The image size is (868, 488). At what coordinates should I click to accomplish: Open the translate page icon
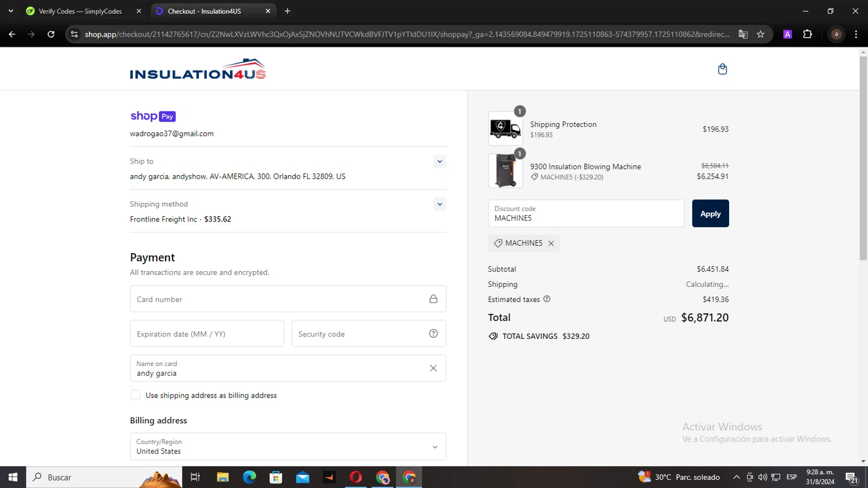[x=743, y=34]
